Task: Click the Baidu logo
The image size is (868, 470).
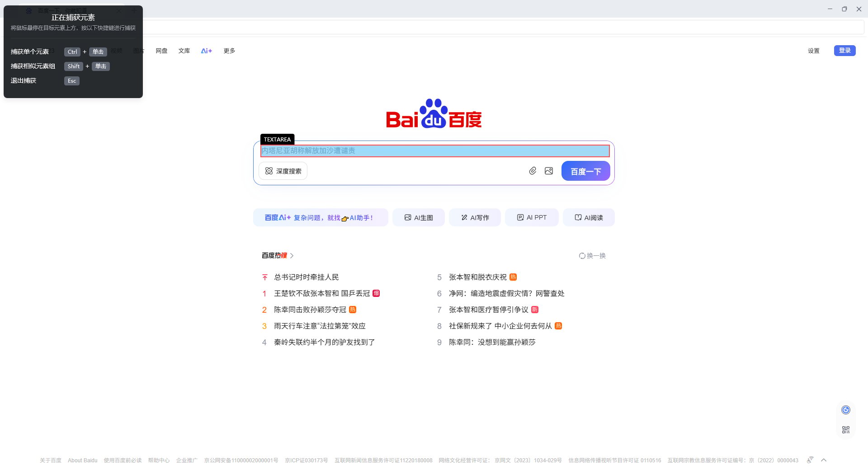Action: (x=434, y=113)
